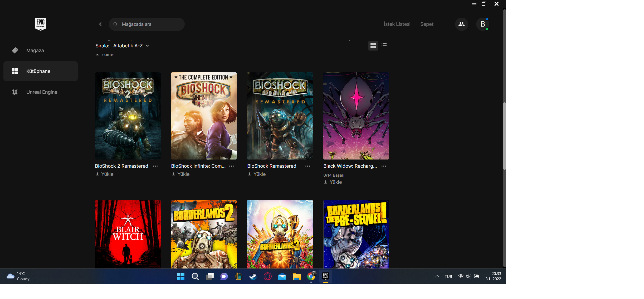Open Borderlands 3 cover art
Viewport: 644px width, 299px height.
280,234
